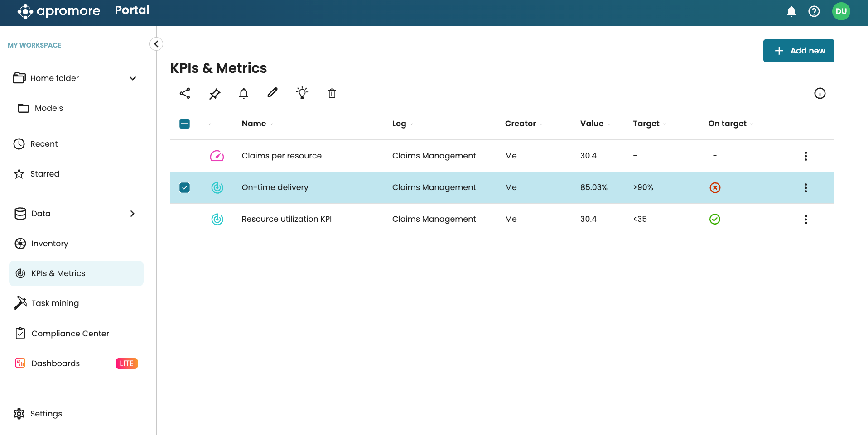Open Task mining in the sidebar

point(55,303)
